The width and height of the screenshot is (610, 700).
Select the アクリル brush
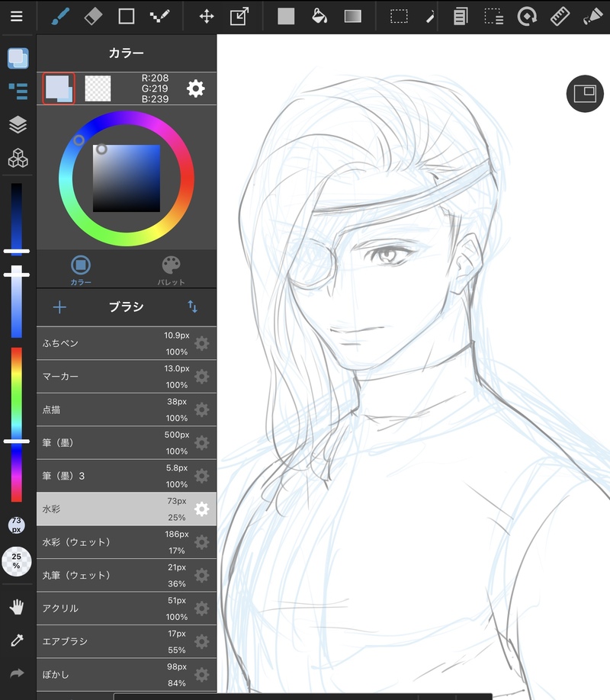click(127, 608)
